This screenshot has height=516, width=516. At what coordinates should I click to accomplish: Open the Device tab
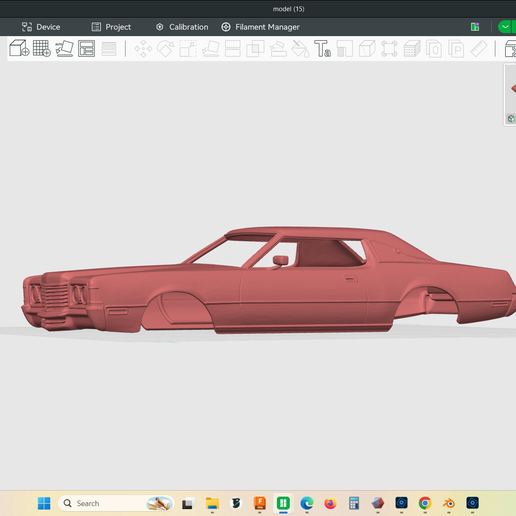41,27
